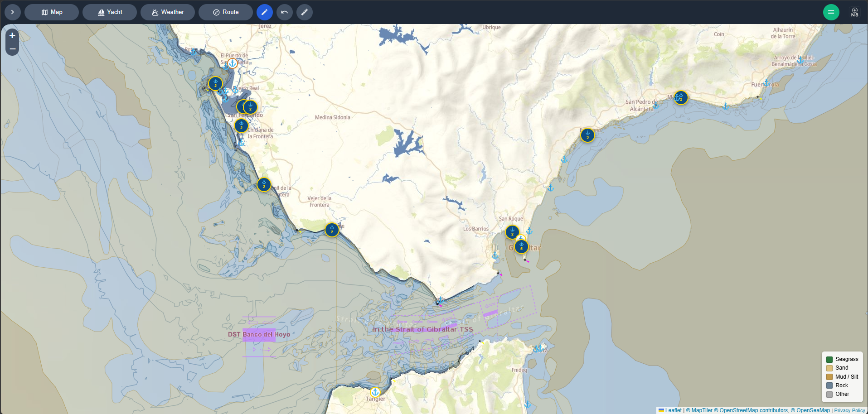
Task: Zoom in with the plus button
Action: click(12, 35)
